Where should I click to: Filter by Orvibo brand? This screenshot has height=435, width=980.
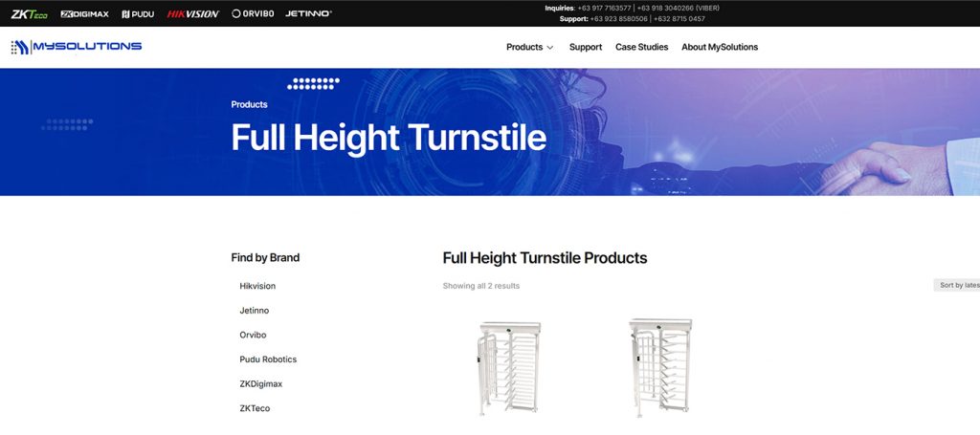click(x=253, y=335)
